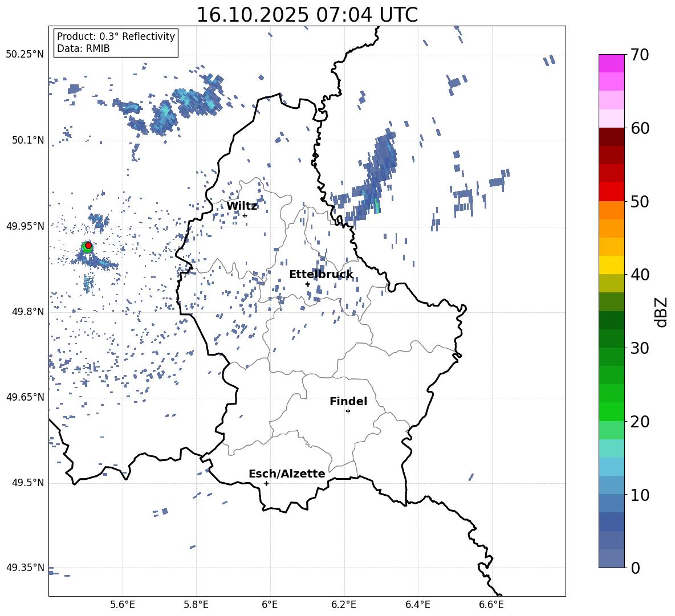Click the yellow 40 dBZ colorbar segment

pos(612,265)
